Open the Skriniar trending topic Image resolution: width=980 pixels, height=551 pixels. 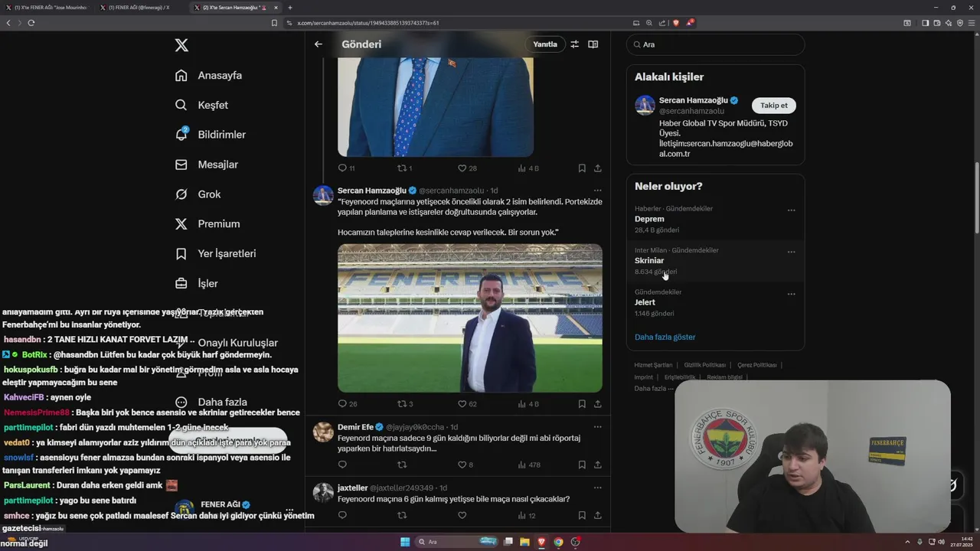[x=649, y=261]
